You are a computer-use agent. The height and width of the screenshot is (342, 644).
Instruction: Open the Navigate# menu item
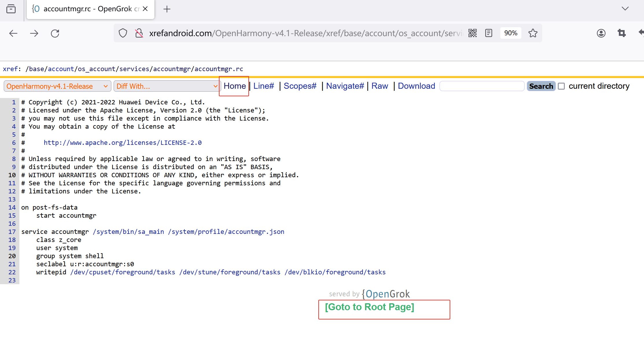click(x=345, y=86)
